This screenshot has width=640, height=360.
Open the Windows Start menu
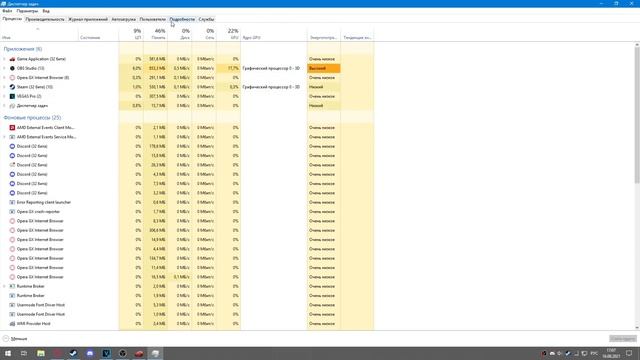pos(8,353)
